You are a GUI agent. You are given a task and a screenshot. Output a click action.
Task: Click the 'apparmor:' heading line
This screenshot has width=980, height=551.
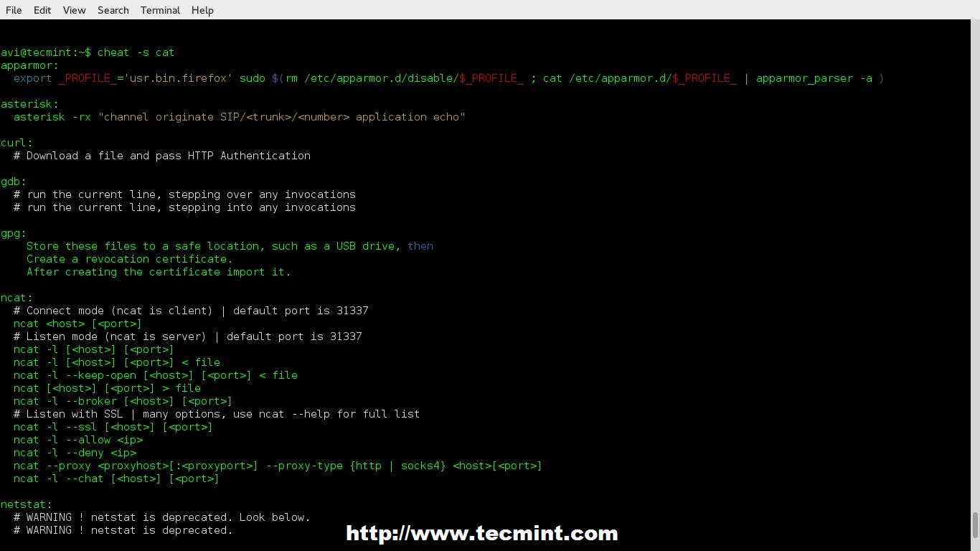coord(29,65)
